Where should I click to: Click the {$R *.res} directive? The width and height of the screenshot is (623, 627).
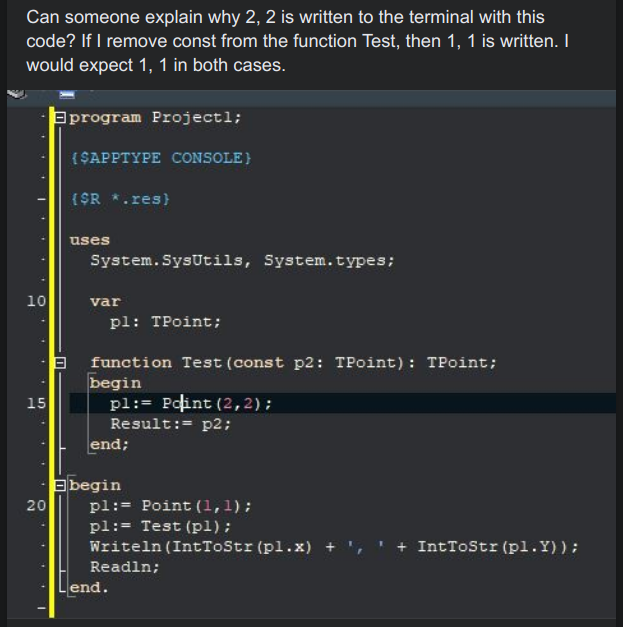[x=120, y=199]
